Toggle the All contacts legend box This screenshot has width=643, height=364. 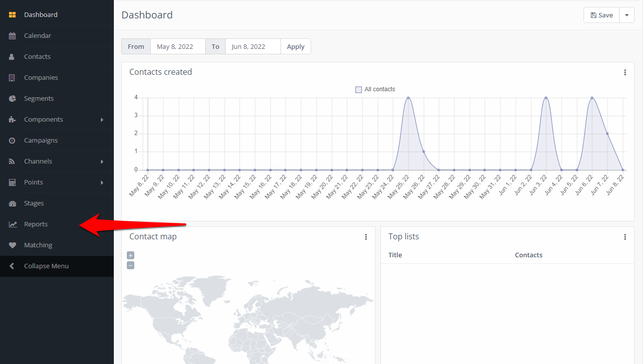[x=358, y=90]
